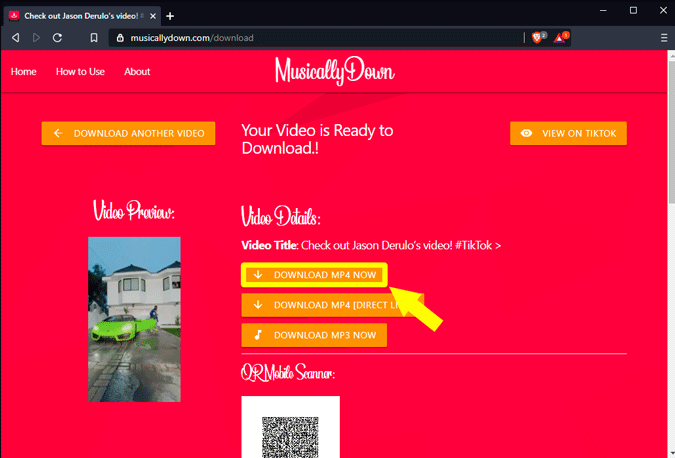Minimize the browser window

pyautogui.click(x=604, y=11)
